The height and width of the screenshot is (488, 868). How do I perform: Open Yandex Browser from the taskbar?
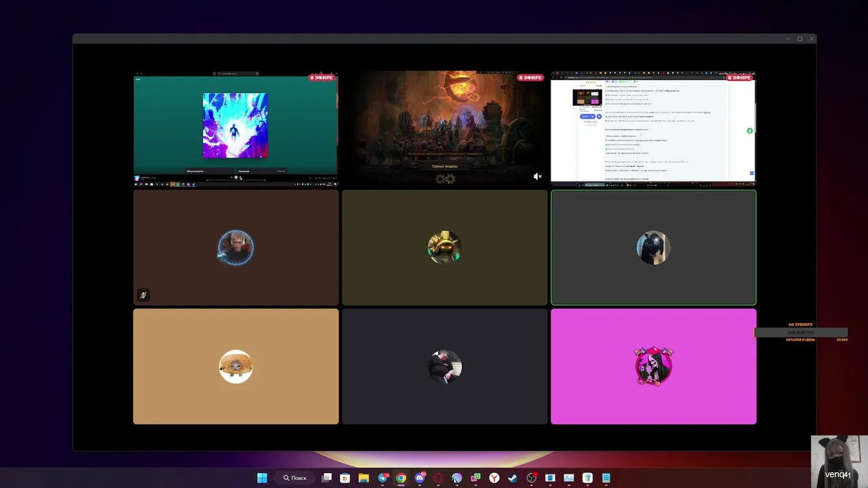pyautogui.click(x=494, y=478)
